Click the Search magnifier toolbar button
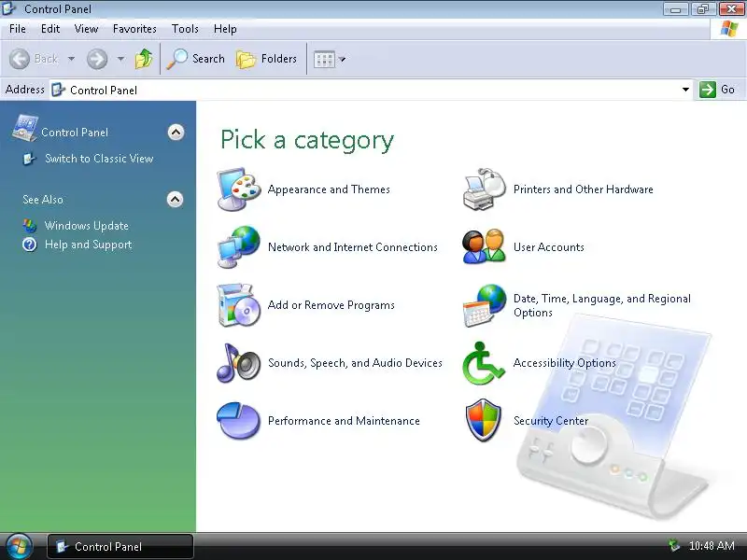 (x=195, y=59)
